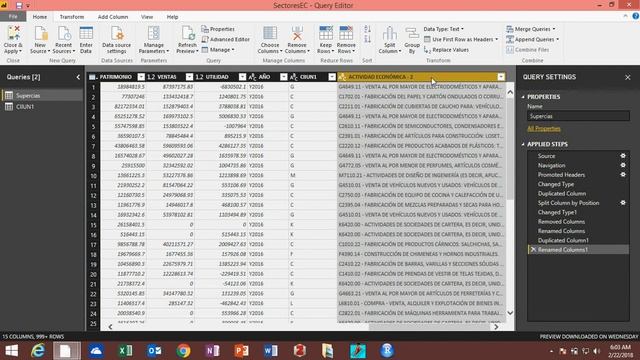Image resolution: width=640 pixels, height=360 pixels.
Task: Select the ACTIVIDAD ECONÓMICA - 2 column header
Action: (x=422, y=77)
